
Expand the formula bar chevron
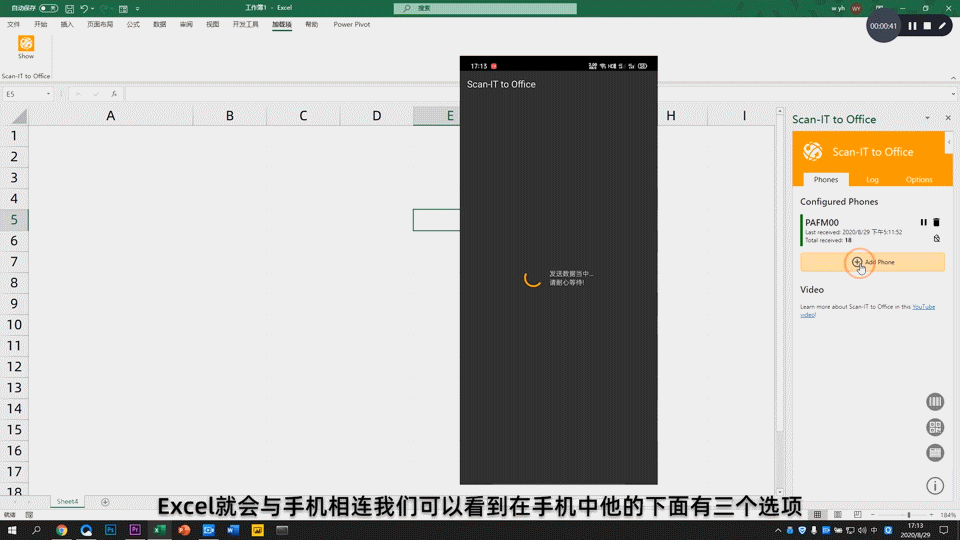tap(953, 94)
